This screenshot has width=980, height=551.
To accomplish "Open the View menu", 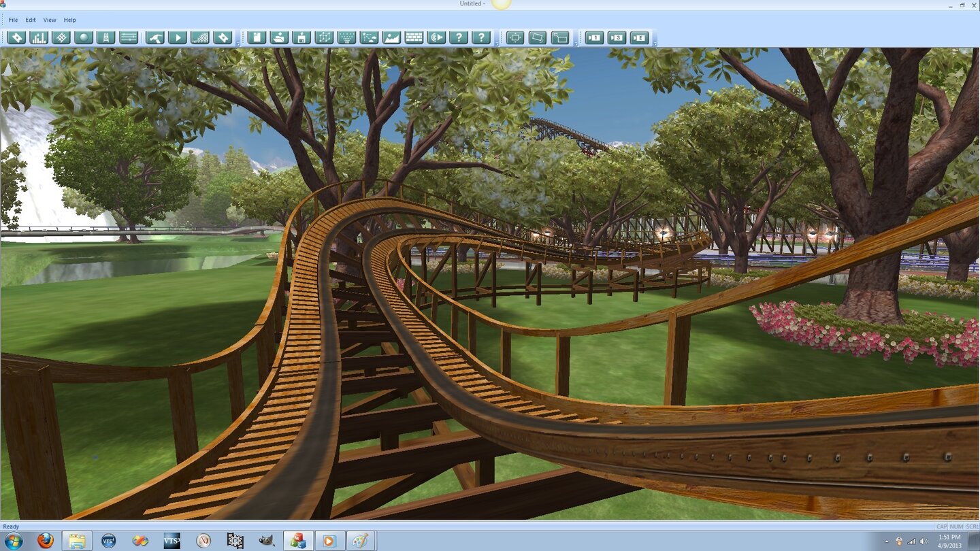I will pyautogui.click(x=50, y=20).
